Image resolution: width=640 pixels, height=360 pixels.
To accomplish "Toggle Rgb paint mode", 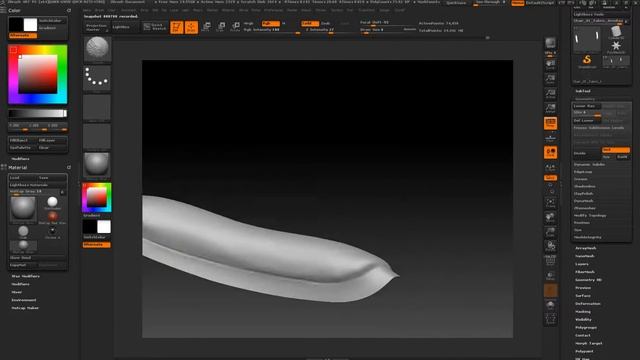I will 271,23.
